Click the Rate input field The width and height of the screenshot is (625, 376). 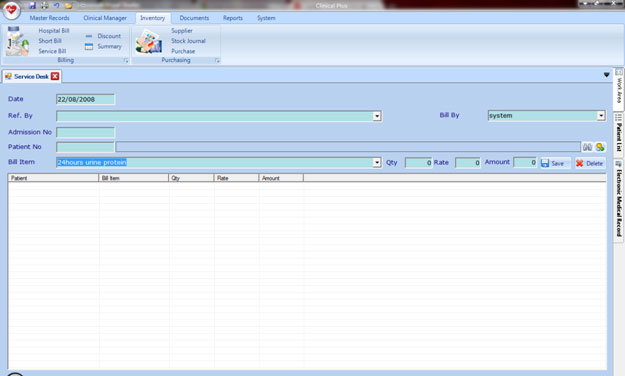pyautogui.click(x=468, y=162)
